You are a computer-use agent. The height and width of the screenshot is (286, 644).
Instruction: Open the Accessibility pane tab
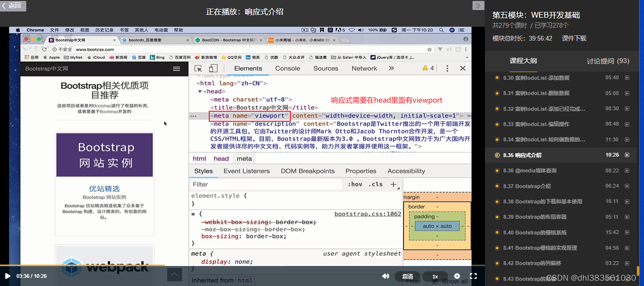(406, 171)
